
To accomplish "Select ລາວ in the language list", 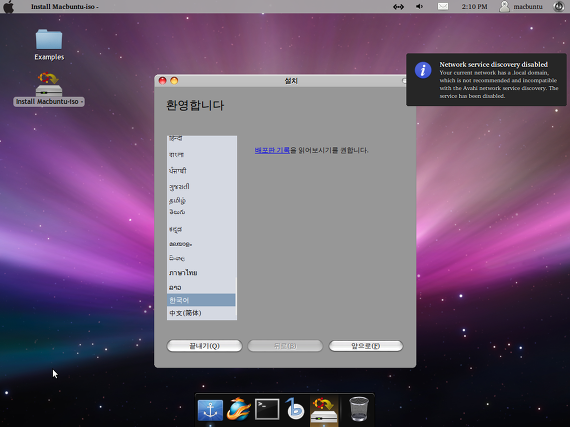I will tap(201, 287).
